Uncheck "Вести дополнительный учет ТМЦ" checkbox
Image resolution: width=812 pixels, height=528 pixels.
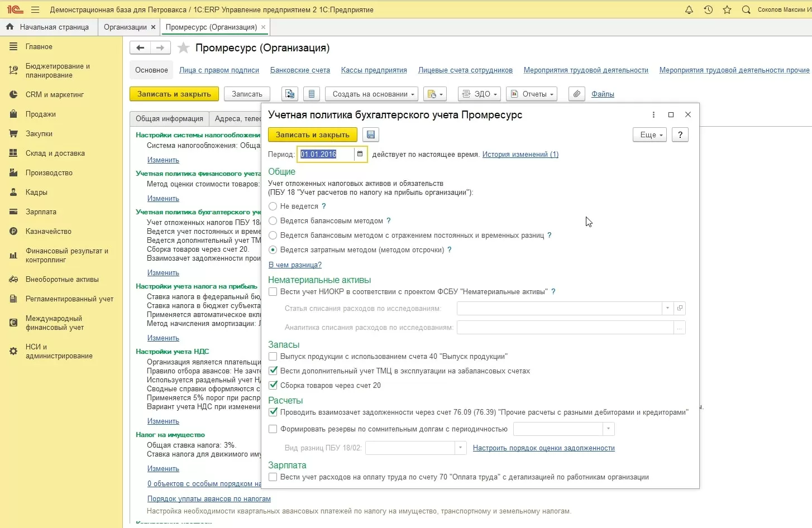point(273,371)
